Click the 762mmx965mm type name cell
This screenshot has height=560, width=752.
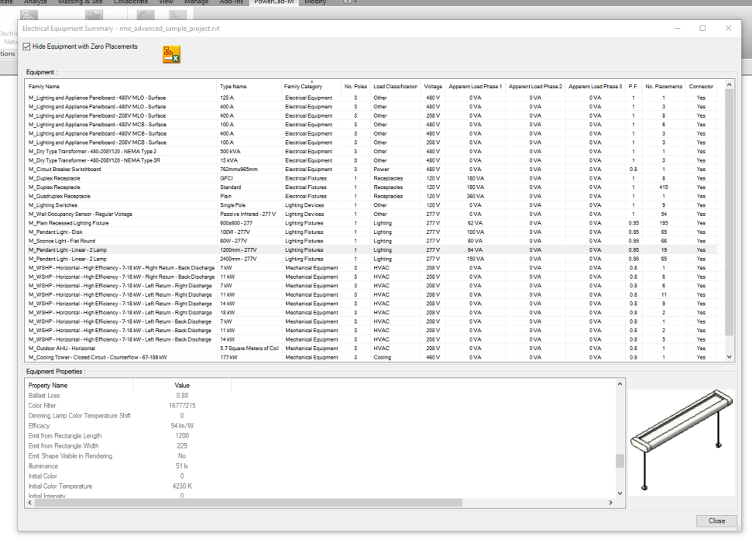tap(239, 170)
